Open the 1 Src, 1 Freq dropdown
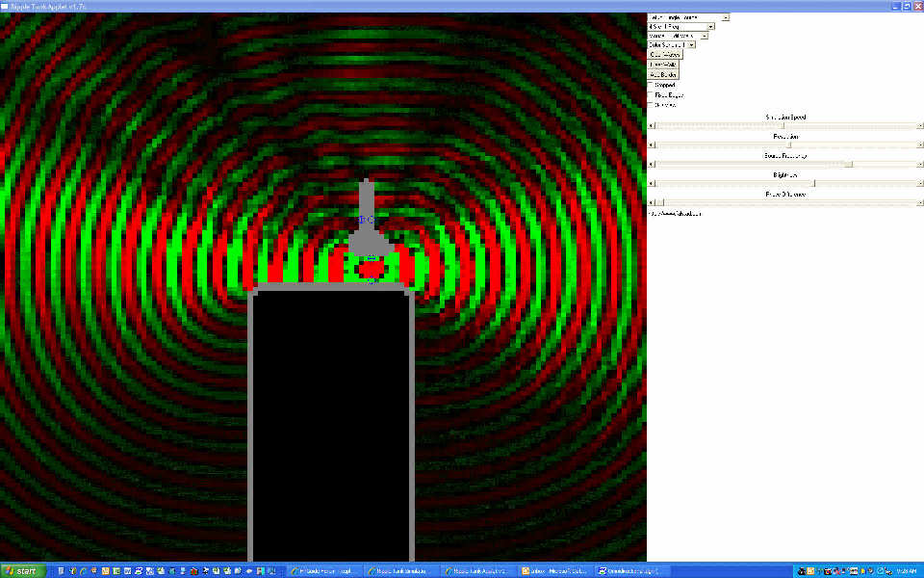Image resolution: width=924 pixels, height=578 pixels. point(681,27)
